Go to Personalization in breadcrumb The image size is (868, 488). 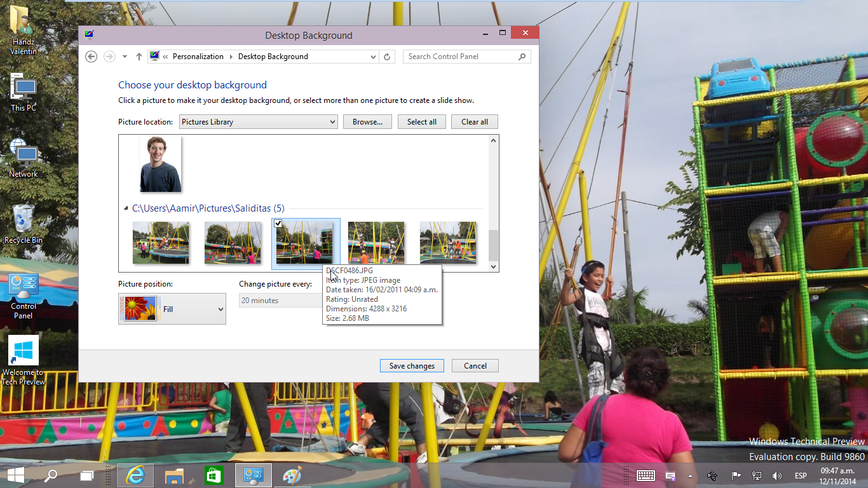click(198, 57)
